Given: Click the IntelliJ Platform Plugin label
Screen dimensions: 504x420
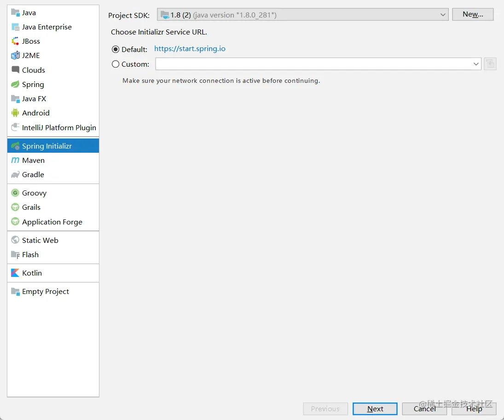Looking at the screenshot, I should tap(59, 127).
